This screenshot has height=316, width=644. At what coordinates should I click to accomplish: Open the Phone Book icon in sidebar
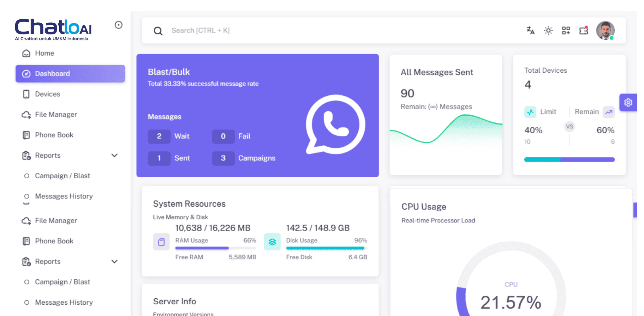26,135
